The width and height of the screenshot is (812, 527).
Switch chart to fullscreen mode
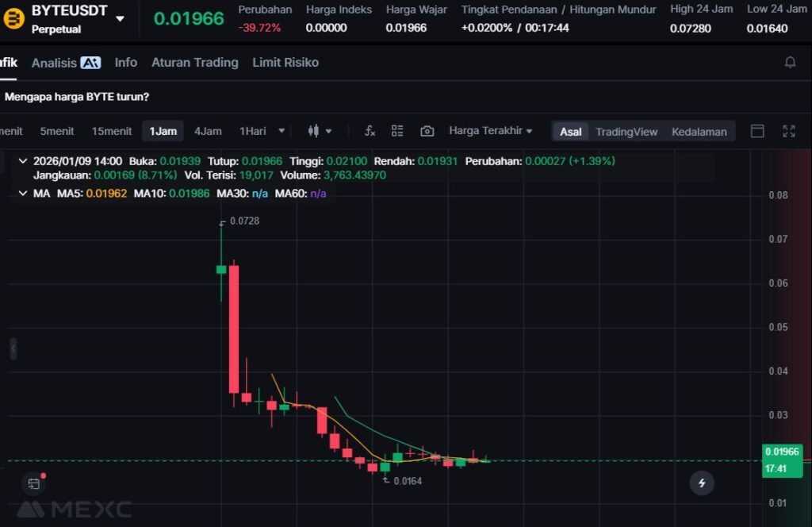click(x=789, y=131)
